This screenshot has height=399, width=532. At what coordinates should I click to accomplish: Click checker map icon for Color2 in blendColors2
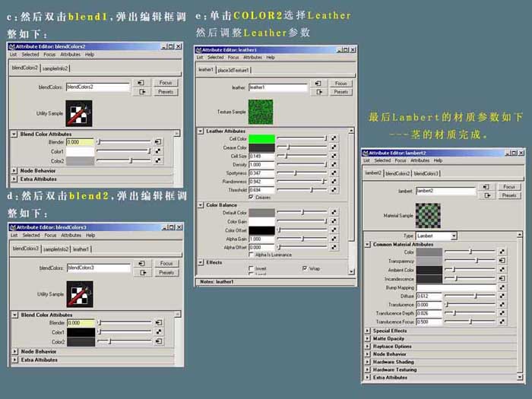tap(158, 160)
